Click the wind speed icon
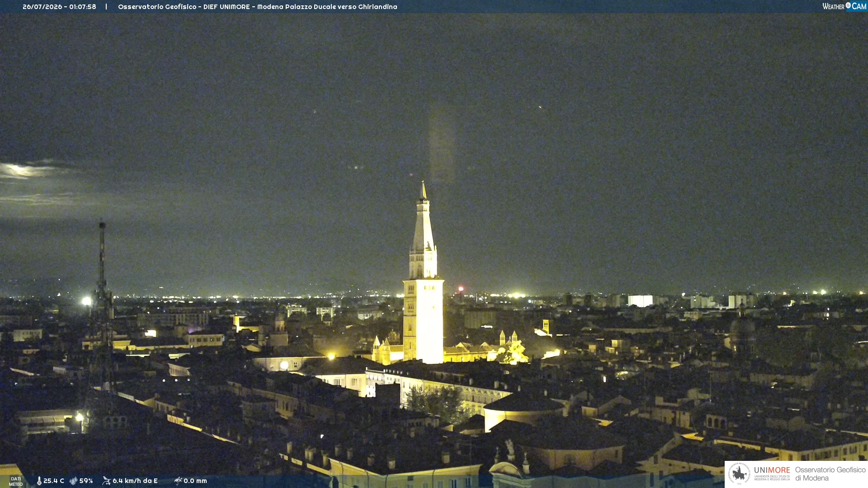This screenshot has width=868, height=488. tap(106, 481)
